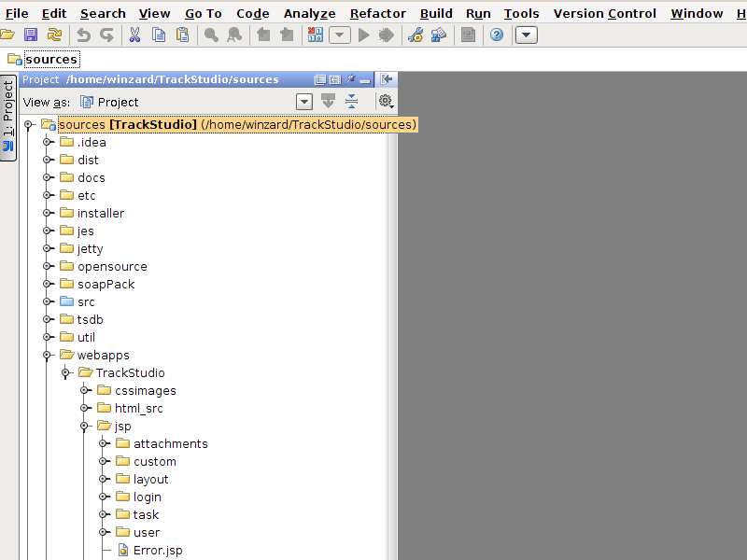Expand the dist folder node
This screenshot has width=747, height=560.
tap(48, 160)
